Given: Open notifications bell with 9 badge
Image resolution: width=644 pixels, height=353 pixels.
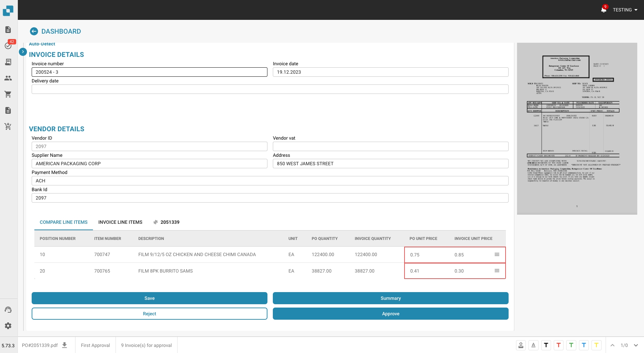Looking at the screenshot, I should (x=604, y=10).
